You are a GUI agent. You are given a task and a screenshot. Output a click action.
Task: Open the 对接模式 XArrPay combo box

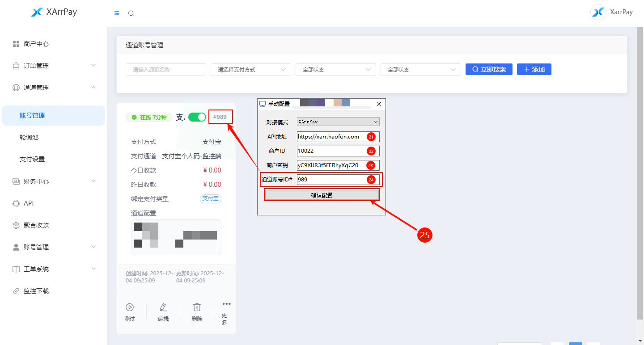[x=338, y=122]
